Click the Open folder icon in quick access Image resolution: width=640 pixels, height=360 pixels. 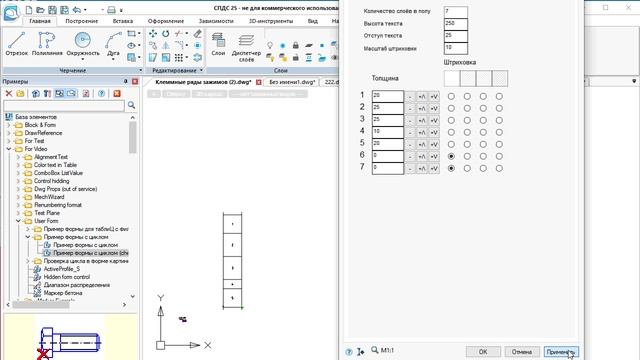[x=40, y=9]
